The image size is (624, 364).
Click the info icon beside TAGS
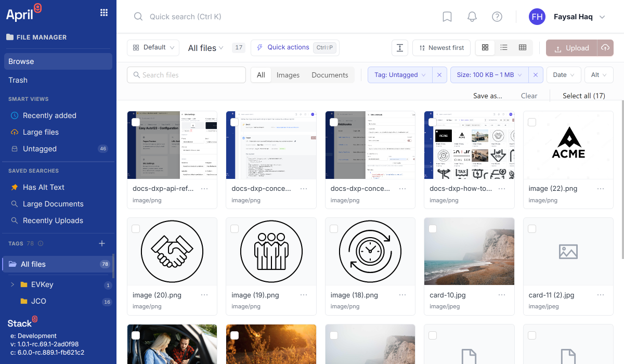[41, 243]
